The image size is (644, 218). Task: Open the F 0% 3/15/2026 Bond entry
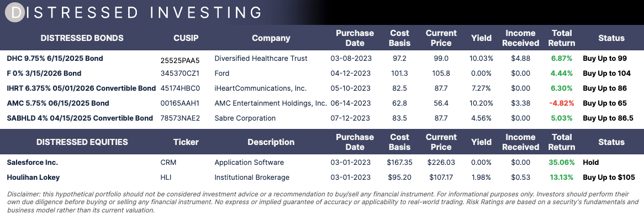coord(44,73)
